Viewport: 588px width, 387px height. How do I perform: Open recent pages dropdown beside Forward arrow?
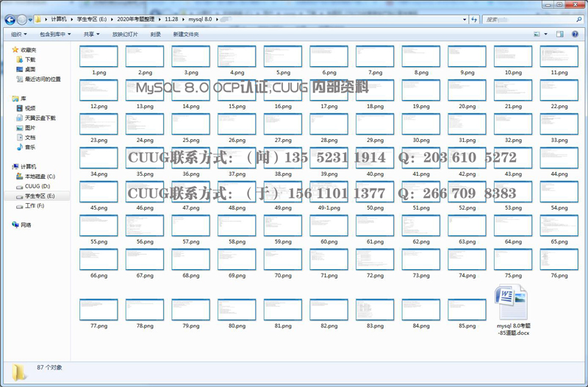point(30,20)
